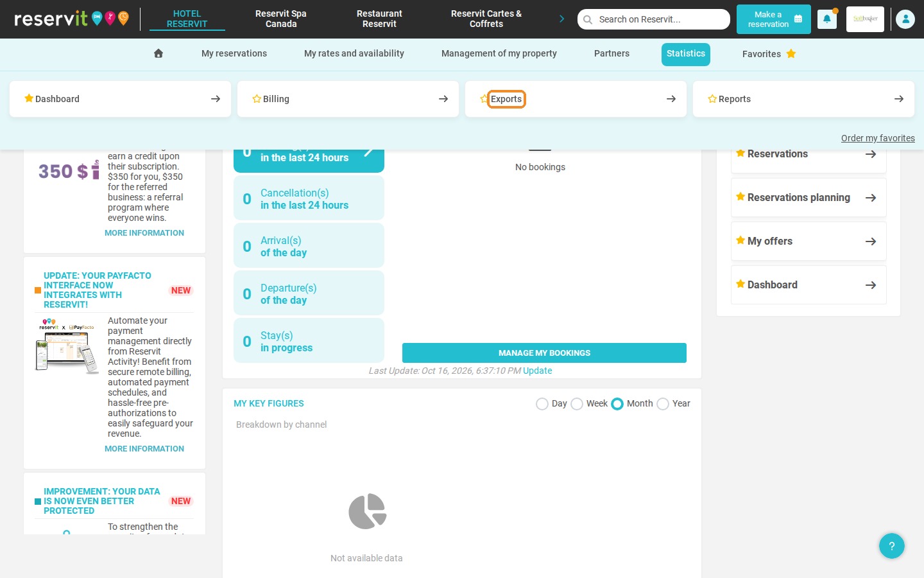924x578 pixels.
Task: Click the arrow on Reports card
Action: coord(899,99)
